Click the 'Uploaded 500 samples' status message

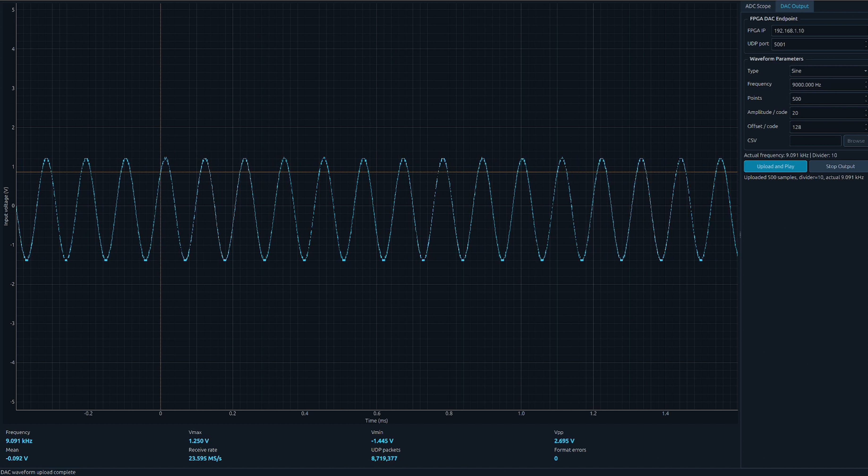[804, 177]
